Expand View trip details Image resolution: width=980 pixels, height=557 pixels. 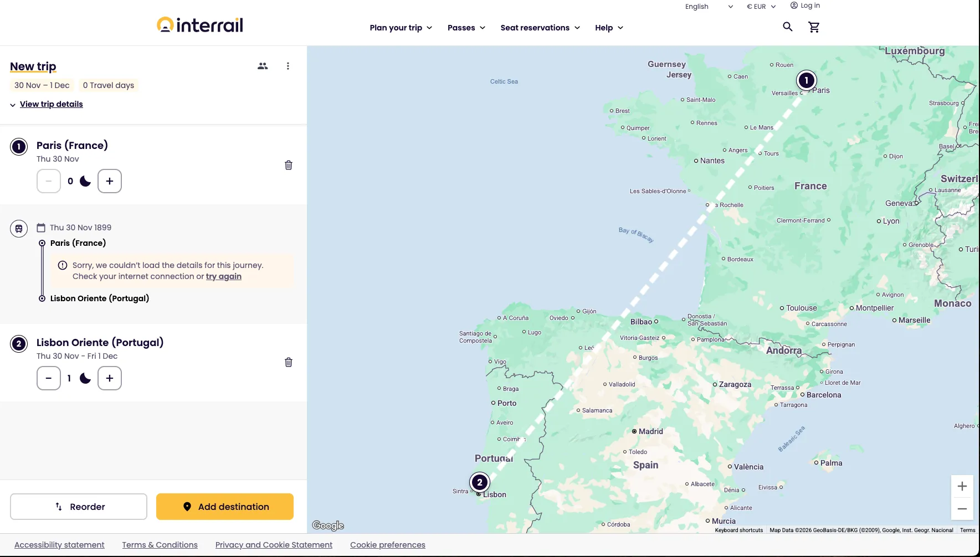47,104
